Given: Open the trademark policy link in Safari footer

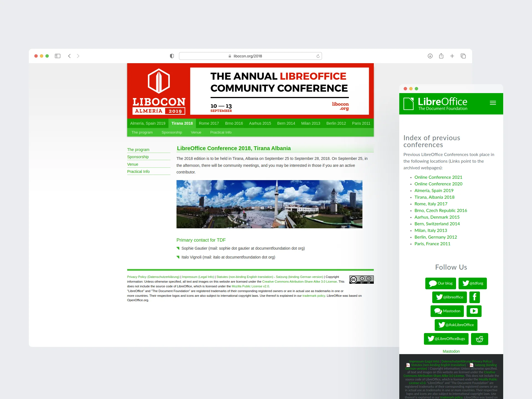Looking at the screenshot, I should tap(314, 296).
